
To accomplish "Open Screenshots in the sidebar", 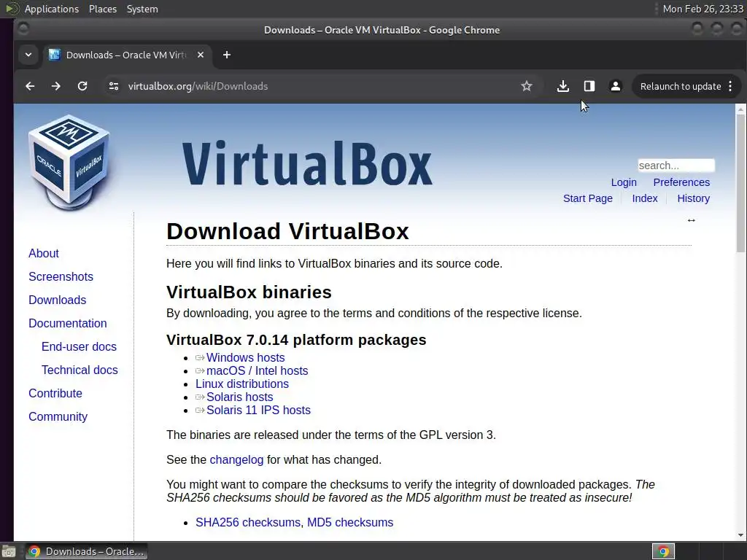I will pyautogui.click(x=61, y=276).
